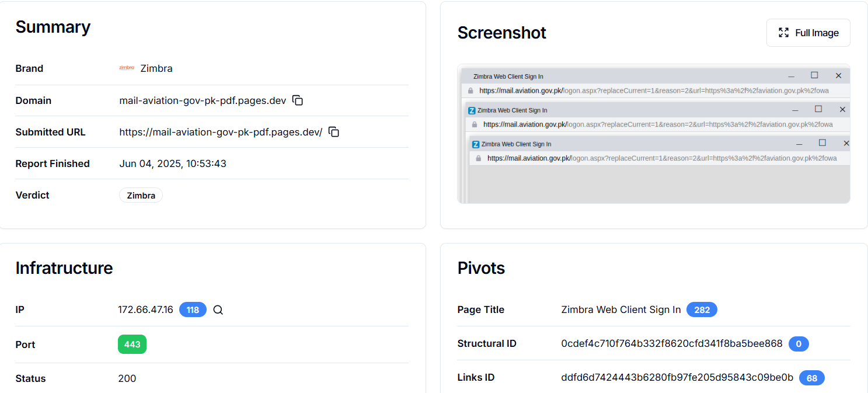Click the Zimbra verdict tag

(x=141, y=196)
